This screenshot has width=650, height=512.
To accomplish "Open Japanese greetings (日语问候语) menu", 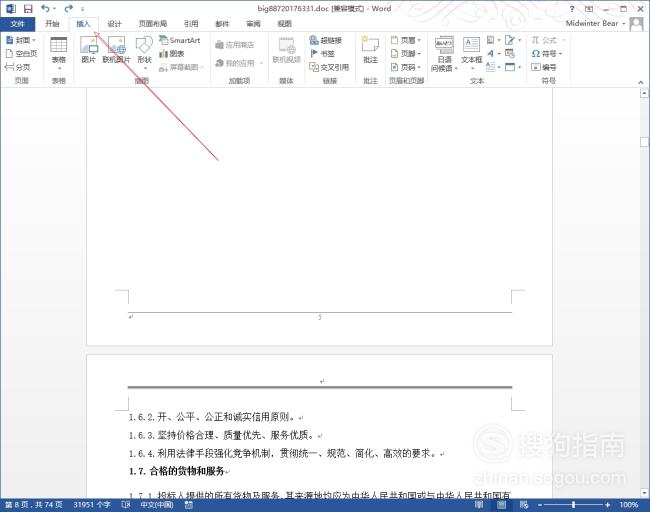I will (444, 54).
